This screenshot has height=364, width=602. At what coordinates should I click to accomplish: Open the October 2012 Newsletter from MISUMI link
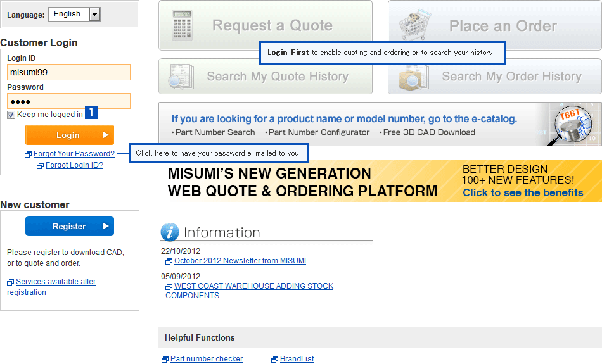tap(240, 261)
